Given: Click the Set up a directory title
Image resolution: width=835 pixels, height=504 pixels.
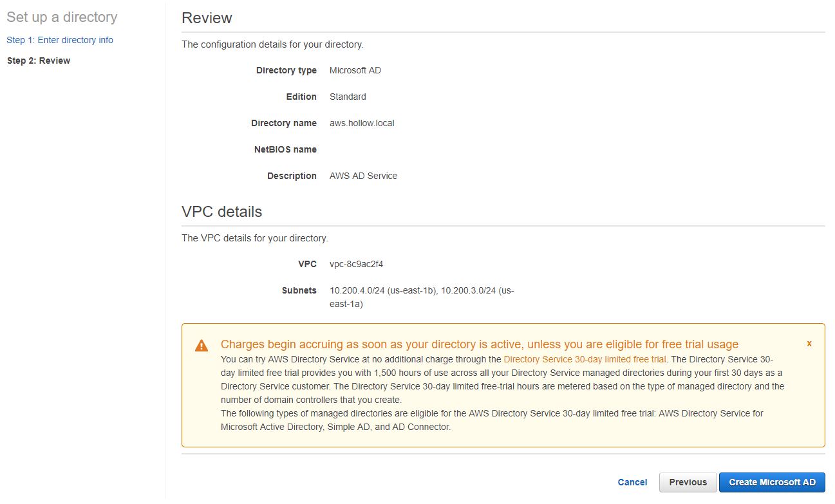Looking at the screenshot, I should (62, 17).
